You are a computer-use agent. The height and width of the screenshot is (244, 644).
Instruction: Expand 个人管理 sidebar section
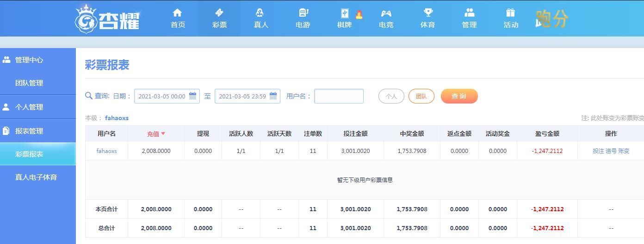pyautogui.click(x=38, y=107)
